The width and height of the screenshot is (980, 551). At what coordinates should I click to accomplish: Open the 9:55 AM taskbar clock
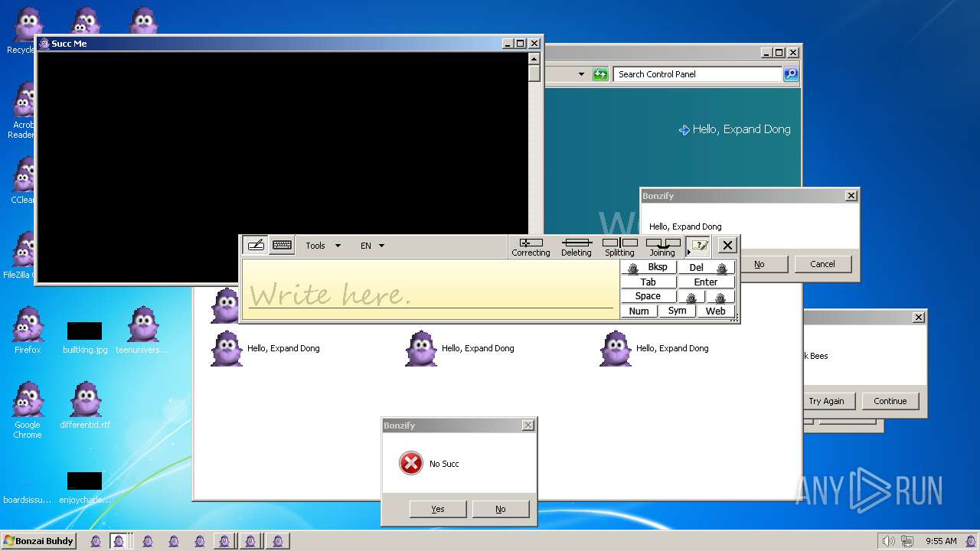click(x=941, y=541)
